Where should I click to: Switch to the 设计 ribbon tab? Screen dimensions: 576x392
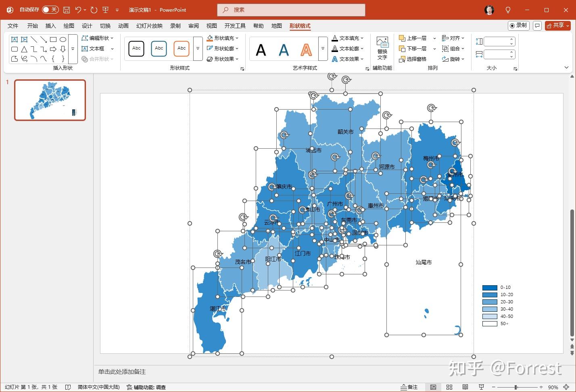click(x=87, y=25)
